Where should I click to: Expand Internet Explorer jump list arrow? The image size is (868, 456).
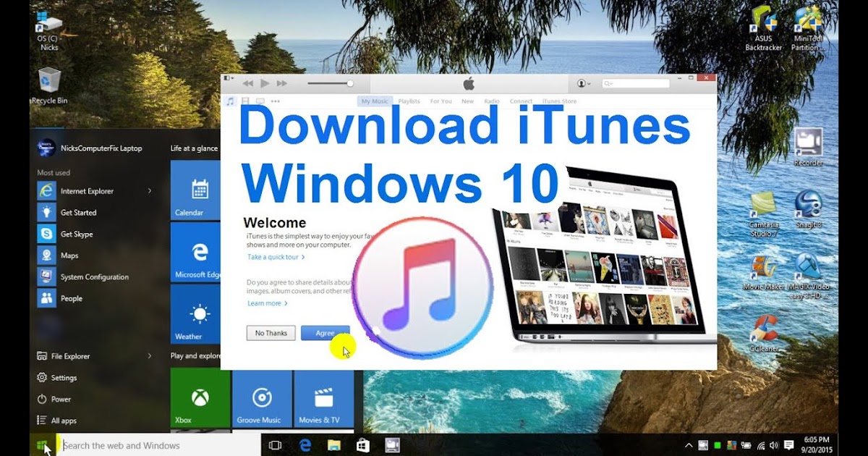click(x=150, y=191)
